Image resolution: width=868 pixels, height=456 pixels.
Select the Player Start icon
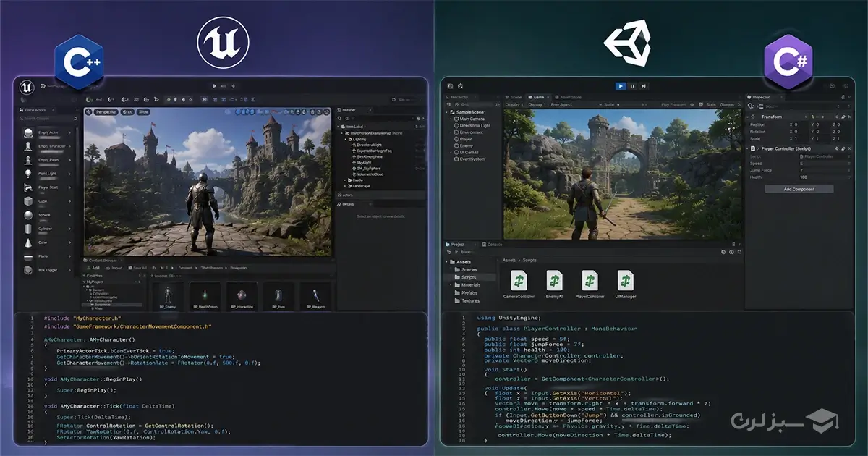pos(28,187)
